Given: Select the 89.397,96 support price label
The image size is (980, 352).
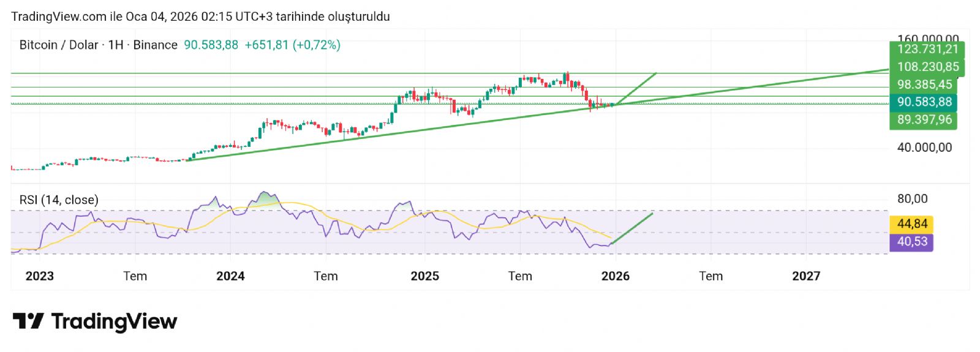Looking at the screenshot, I should (x=924, y=120).
